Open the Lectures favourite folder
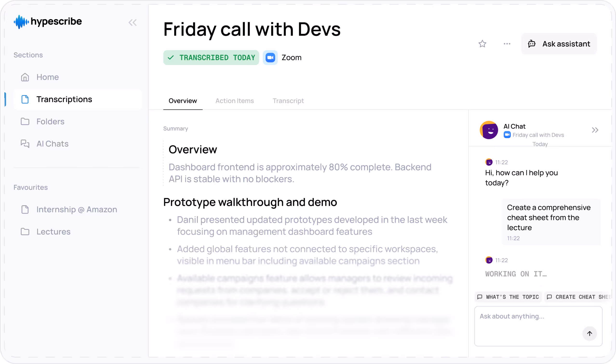This screenshot has height=364, width=616. [53, 232]
